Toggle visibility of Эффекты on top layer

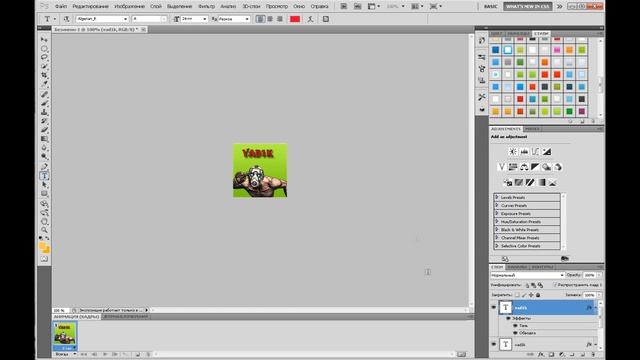(x=509, y=318)
